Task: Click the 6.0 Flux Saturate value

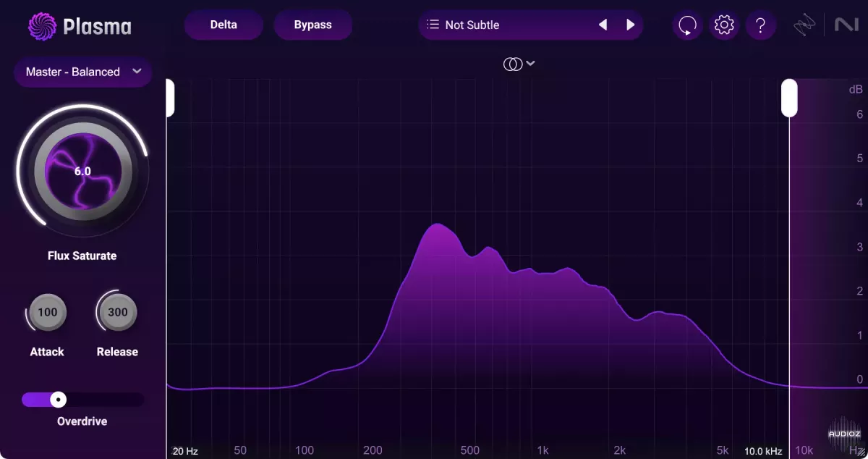Action: click(x=82, y=172)
